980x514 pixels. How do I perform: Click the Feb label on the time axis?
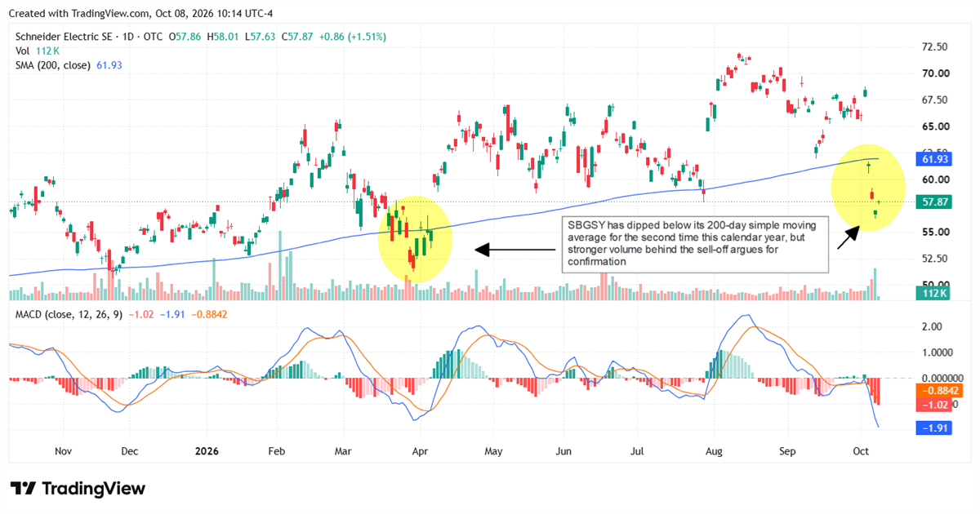[x=277, y=450]
